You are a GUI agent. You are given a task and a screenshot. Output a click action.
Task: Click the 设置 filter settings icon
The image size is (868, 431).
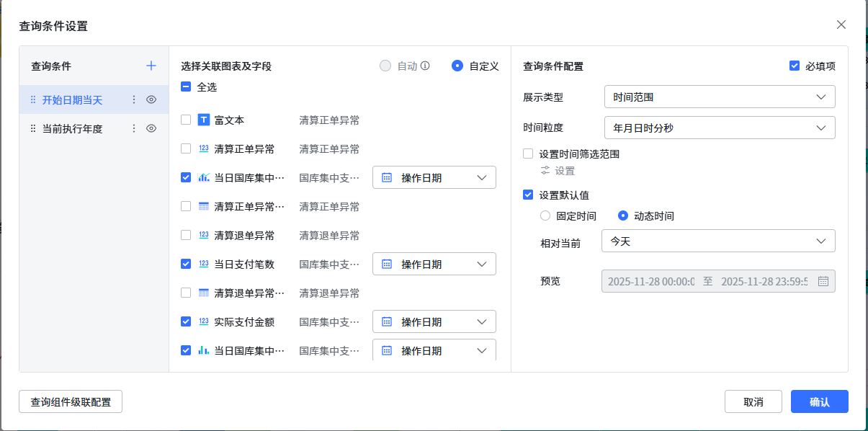(545, 171)
